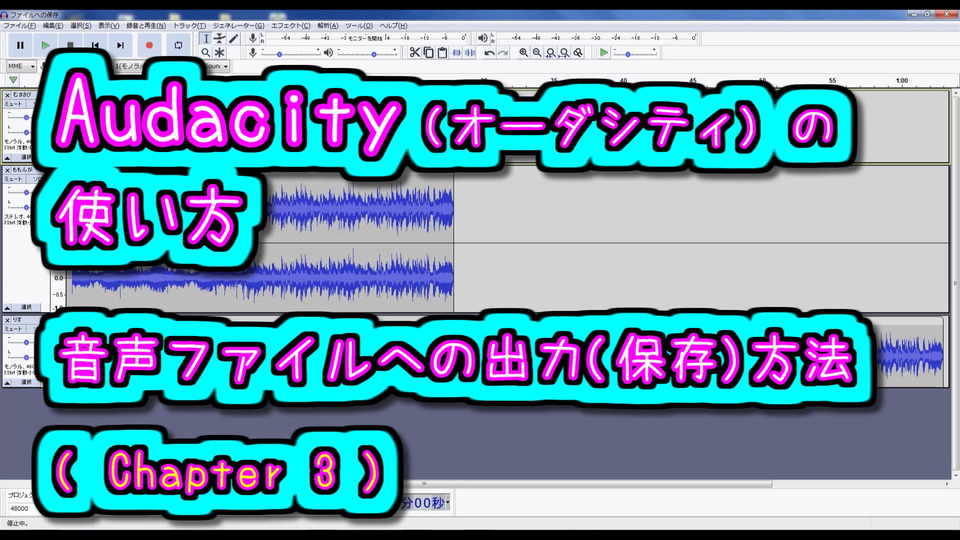Click the Play-at-speed green arrow

(604, 53)
